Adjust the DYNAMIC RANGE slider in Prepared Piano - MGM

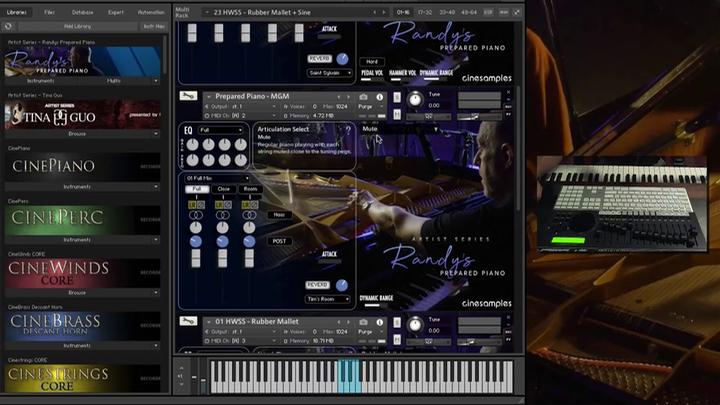376,305
